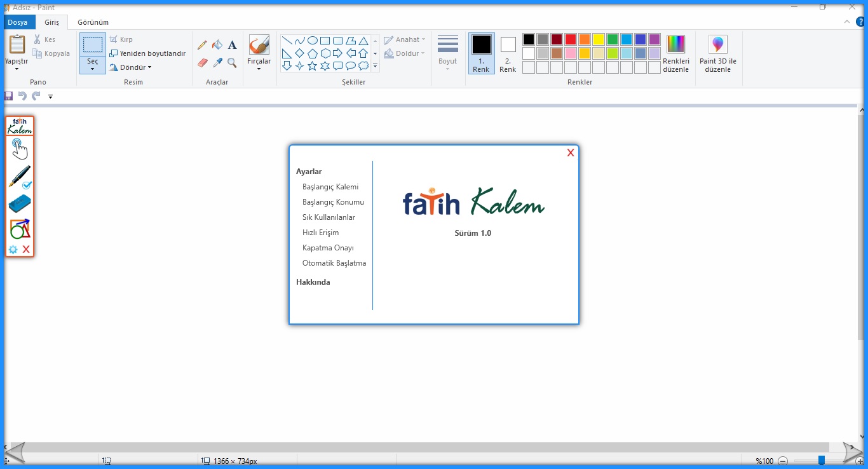Click Yeniden boyutlandır resize tool

(147, 53)
